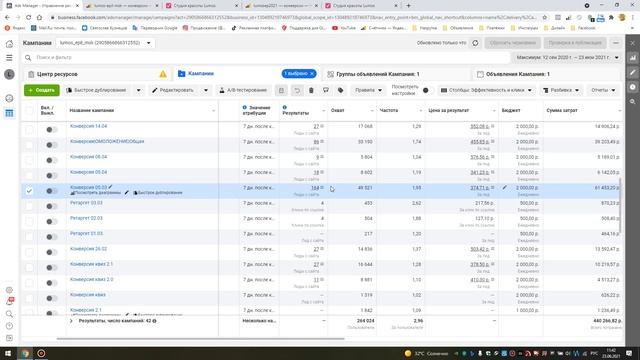
Task: Toggle on campaign Конверсия 05.03
Action: pos(51,191)
